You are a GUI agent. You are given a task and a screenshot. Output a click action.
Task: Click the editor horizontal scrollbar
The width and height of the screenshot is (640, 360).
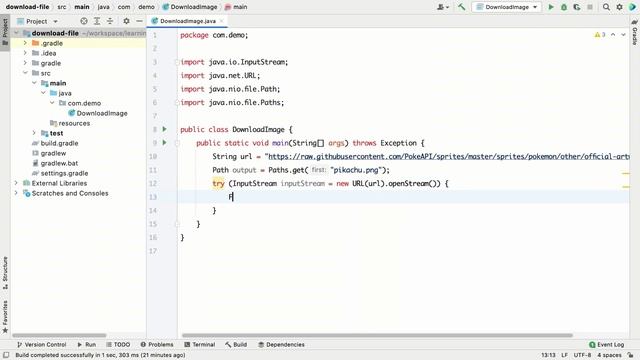coord(377,336)
